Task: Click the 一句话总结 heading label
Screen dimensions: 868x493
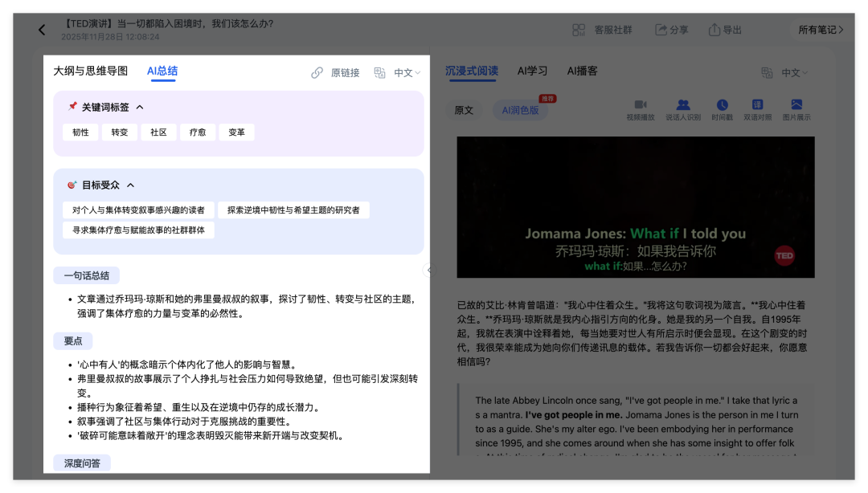Action: point(86,275)
